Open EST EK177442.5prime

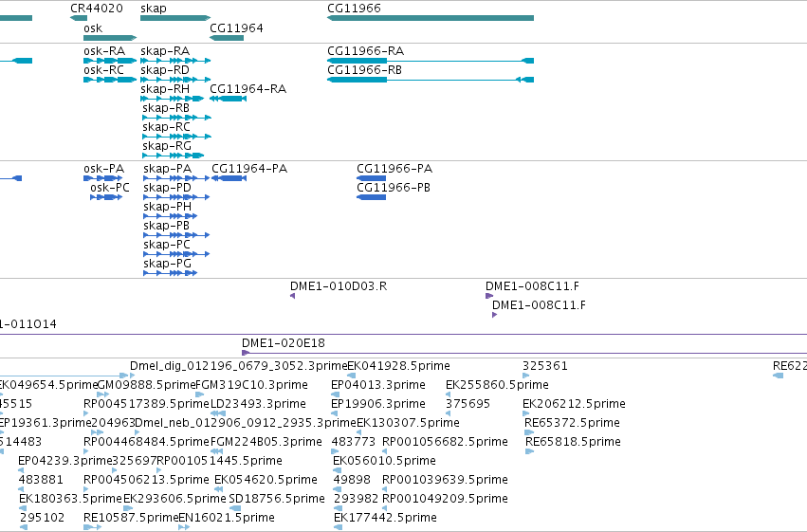click(x=339, y=527)
